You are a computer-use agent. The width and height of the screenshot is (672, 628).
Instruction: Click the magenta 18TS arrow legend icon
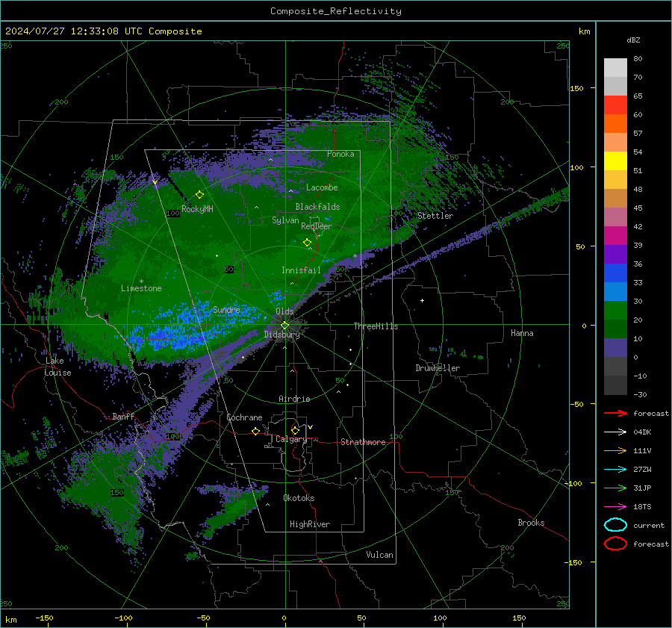(615, 507)
